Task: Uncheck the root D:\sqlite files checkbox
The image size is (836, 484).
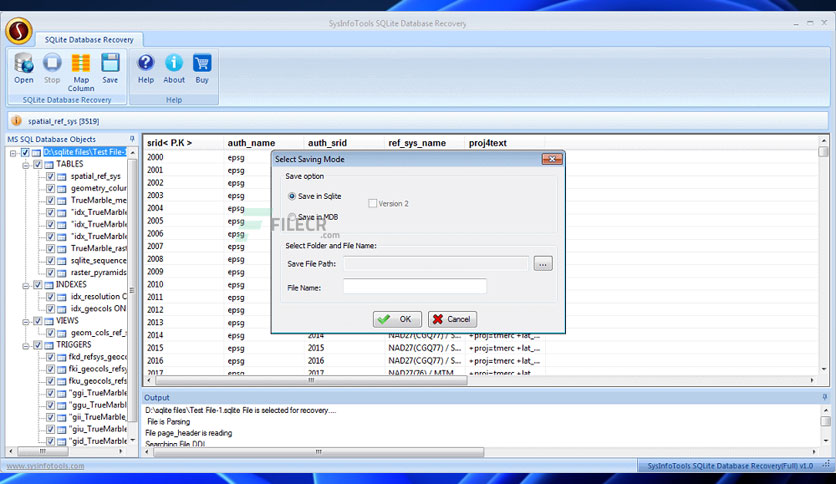Action: coord(25,152)
